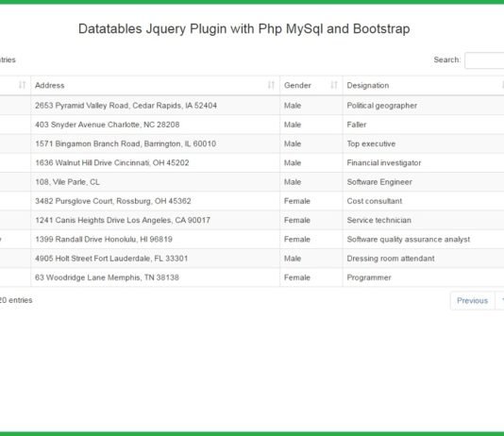
Task: Select address 1399 Randall Drive Honolulu cell
Action: coord(155,240)
